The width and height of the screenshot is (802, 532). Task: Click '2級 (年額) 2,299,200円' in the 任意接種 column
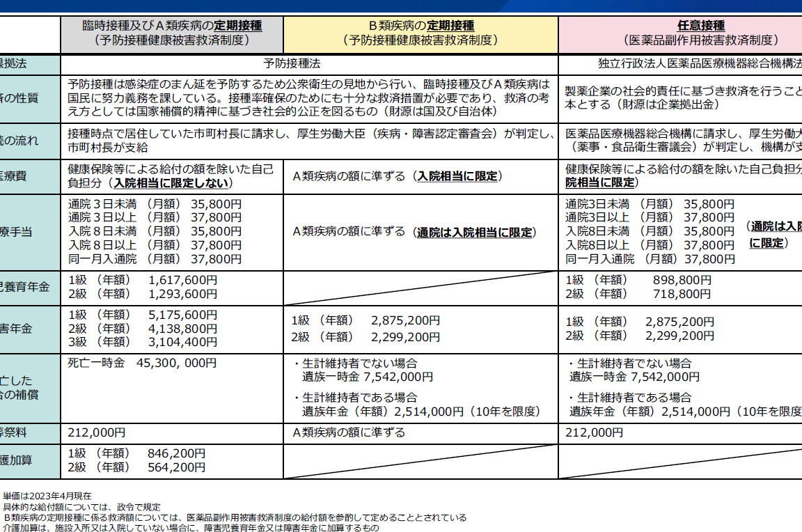point(639,336)
